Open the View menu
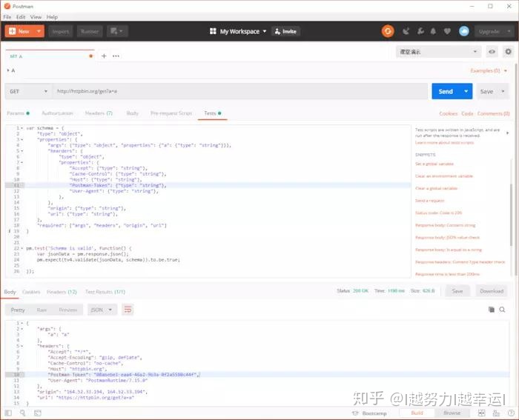This screenshot has height=420, width=519. pyautogui.click(x=36, y=17)
